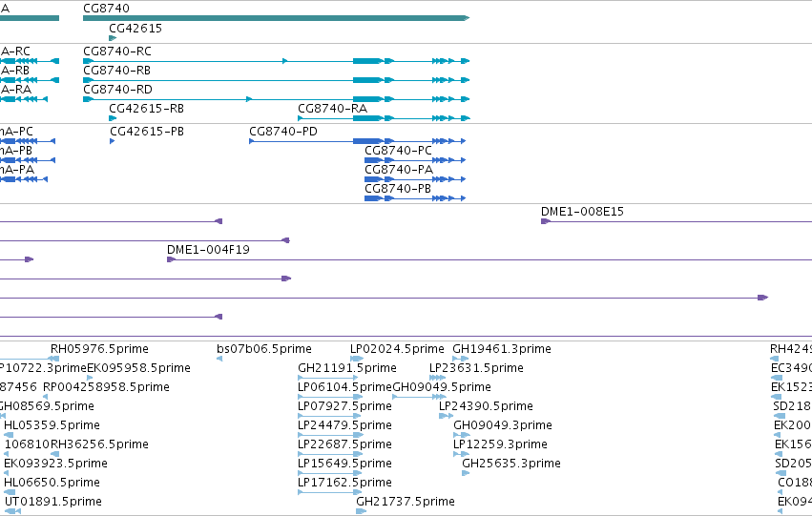Select the bs07b06.5prime EST

point(219,359)
